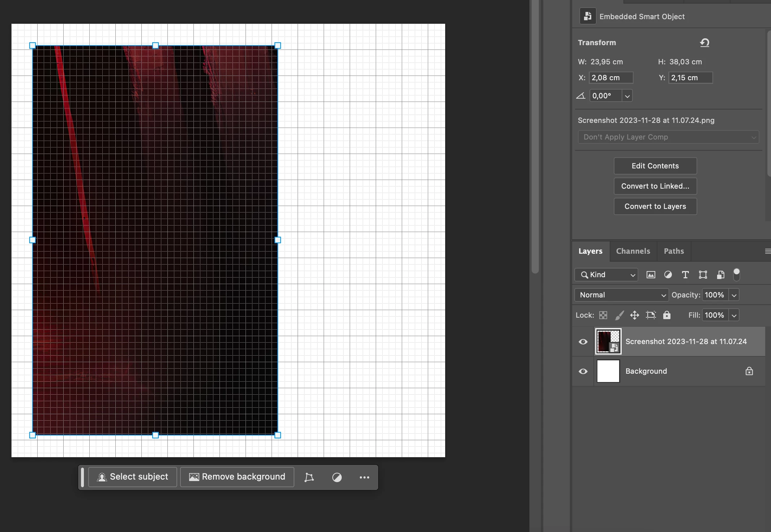The width and height of the screenshot is (771, 532).
Task: Switch to the Paths tab
Action: (x=673, y=251)
